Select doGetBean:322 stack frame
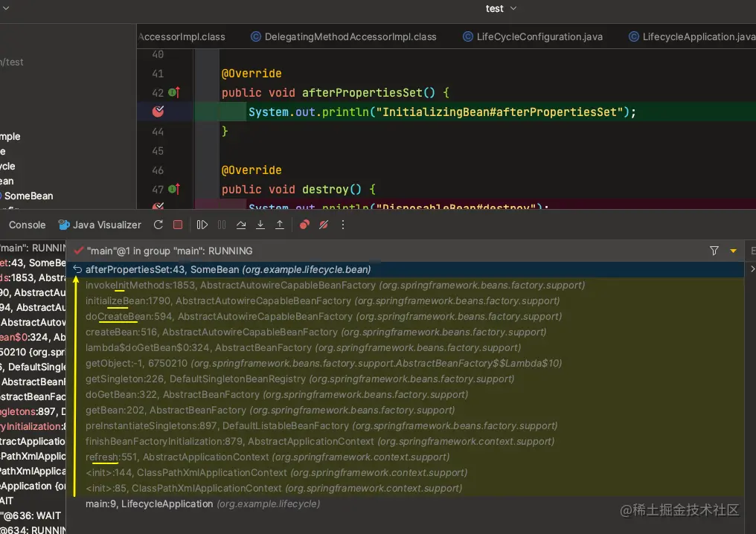 point(405,394)
